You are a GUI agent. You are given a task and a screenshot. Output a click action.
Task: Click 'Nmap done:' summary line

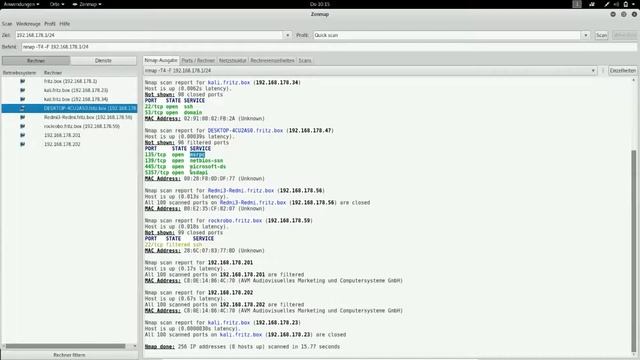(x=242, y=347)
